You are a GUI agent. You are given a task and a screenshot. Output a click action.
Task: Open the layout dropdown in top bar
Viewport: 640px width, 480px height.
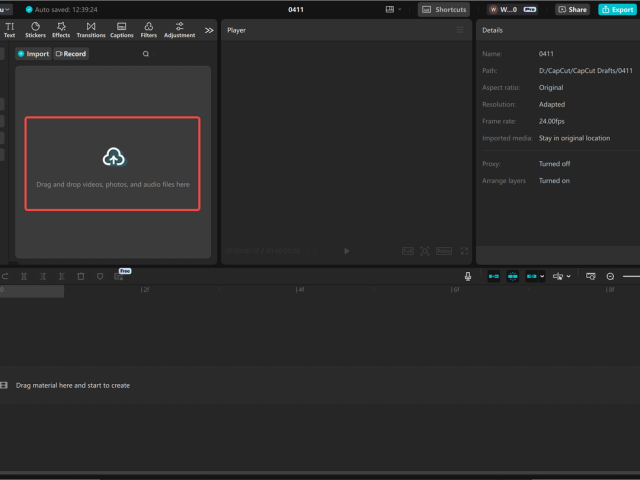click(394, 9)
